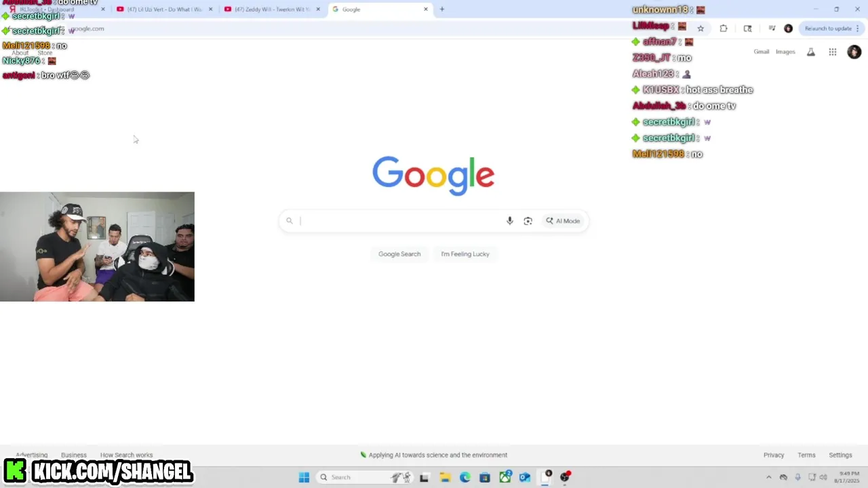
Task: Open Search Labs flask icon
Action: pyautogui.click(x=810, y=52)
